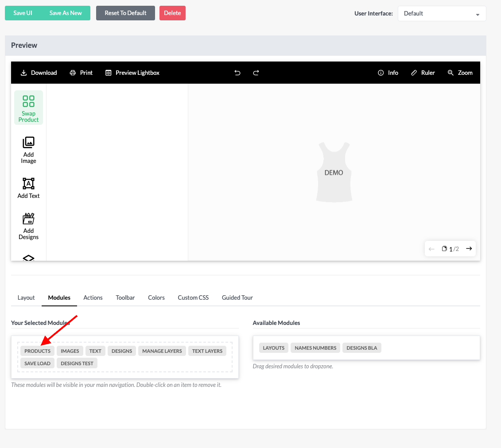501x448 pixels.
Task: Select the DESIGNS TEST module chip
Action: tap(77, 363)
